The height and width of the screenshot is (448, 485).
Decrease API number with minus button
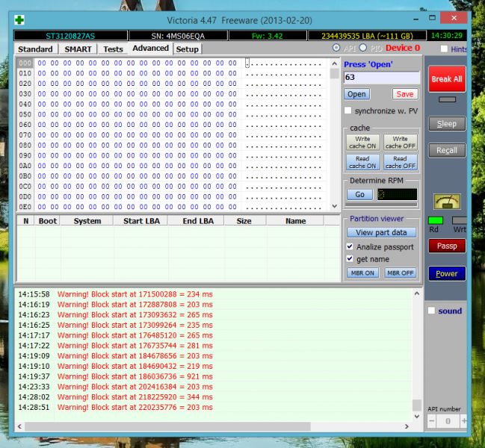(433, 421)
